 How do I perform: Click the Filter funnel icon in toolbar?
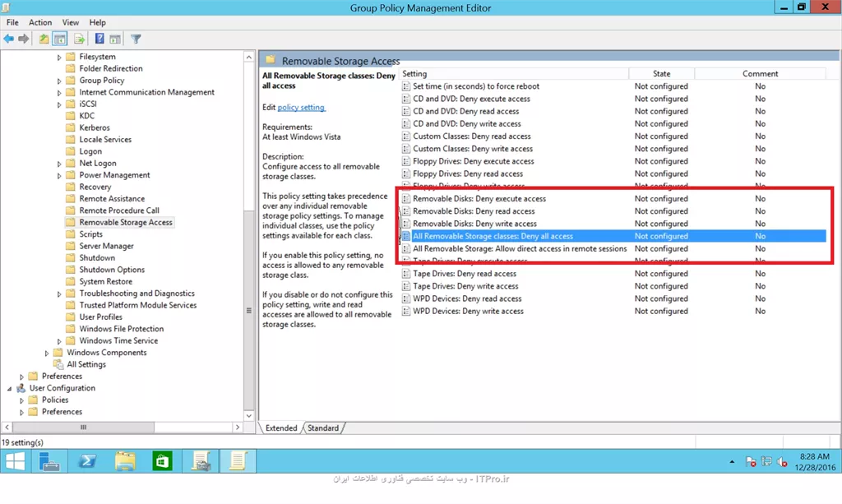tap(136, 39)
